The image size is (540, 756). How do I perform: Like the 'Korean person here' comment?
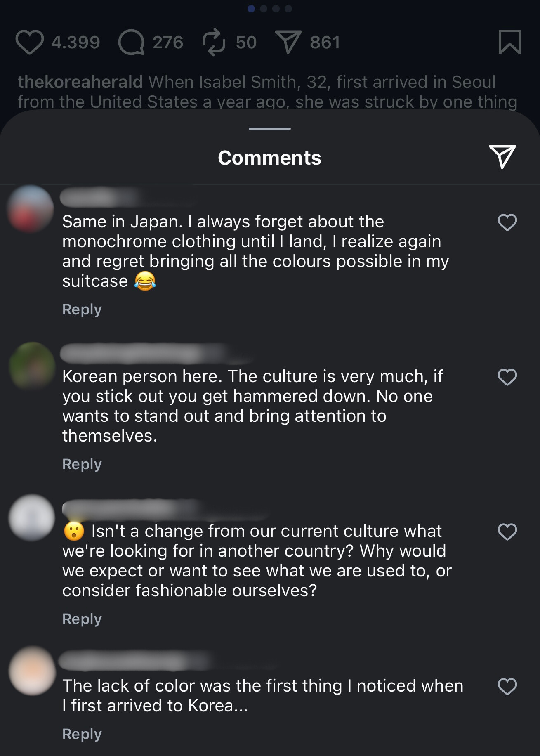pos(507,377)
